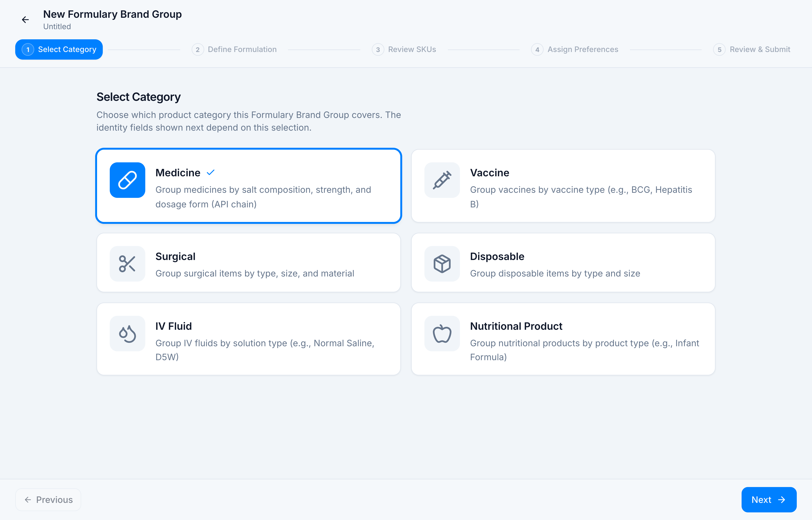The width and height of the screenshot is (812, 520).
Task: Click the apple icon on Nutritional Product card
Action: coord(442,333)
